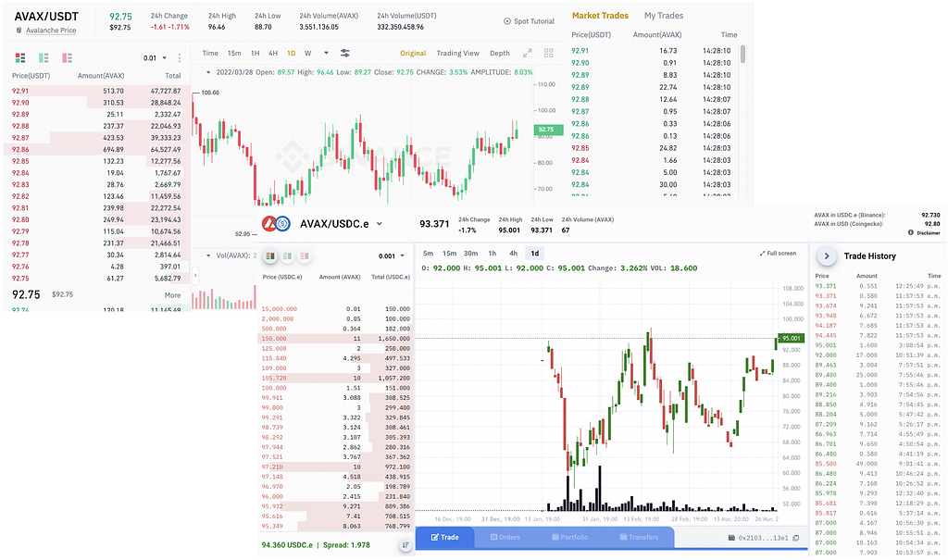Show only sell orders in Binance order book
The width and height of the screenshot is (948, 560).
point(67,58)
